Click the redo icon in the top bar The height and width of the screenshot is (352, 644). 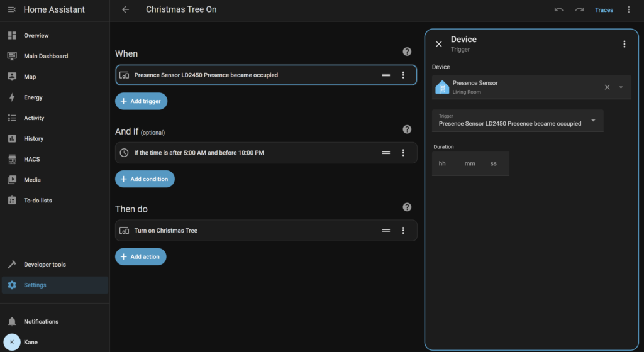[x=579, y=10]
